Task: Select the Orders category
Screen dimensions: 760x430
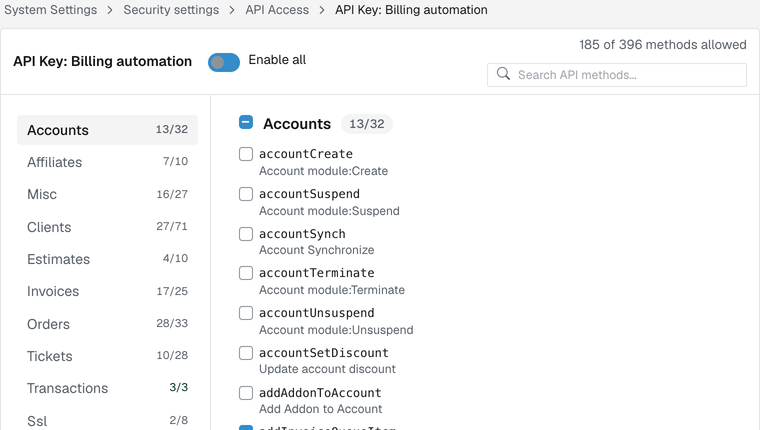Action: pyautogui.click(x=107, y=324)
